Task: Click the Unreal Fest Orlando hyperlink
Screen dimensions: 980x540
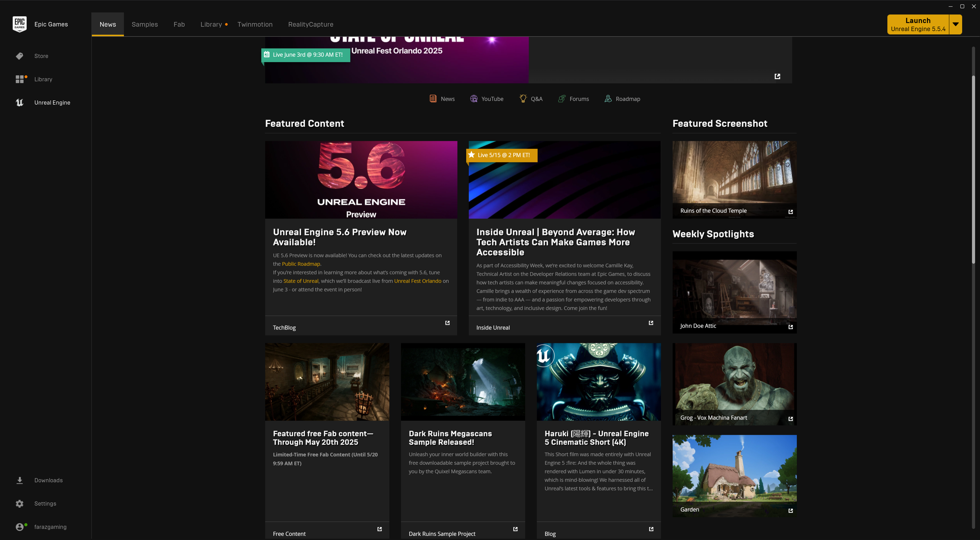Action: (x=417, y=281)
